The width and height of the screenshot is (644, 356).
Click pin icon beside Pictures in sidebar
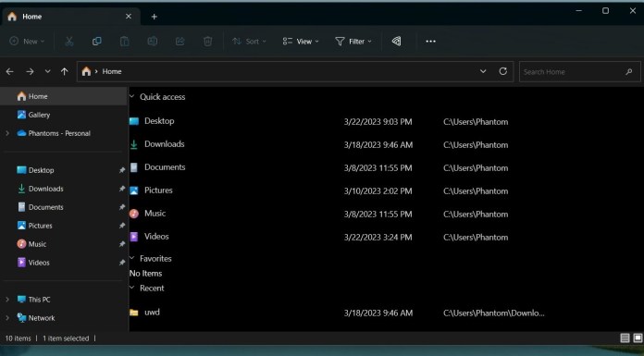point(122,226)
